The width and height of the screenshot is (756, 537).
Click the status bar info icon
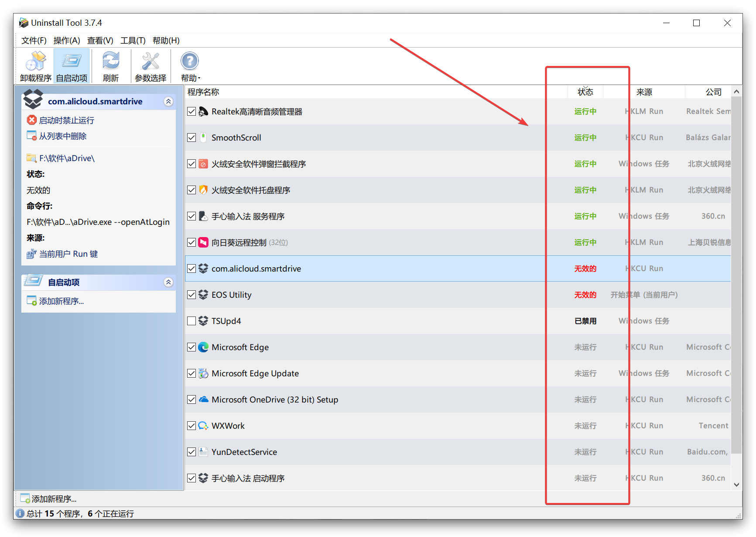(21, 513)
